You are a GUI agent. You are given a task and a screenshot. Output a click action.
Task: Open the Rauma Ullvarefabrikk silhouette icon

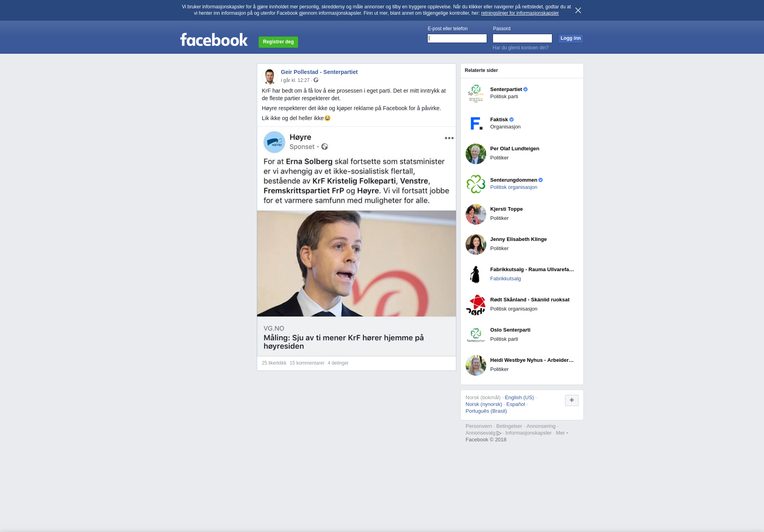click(476, 275)
